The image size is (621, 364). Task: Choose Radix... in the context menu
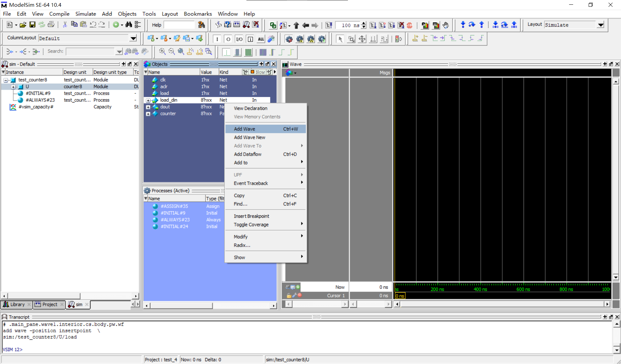pos(266,245)
